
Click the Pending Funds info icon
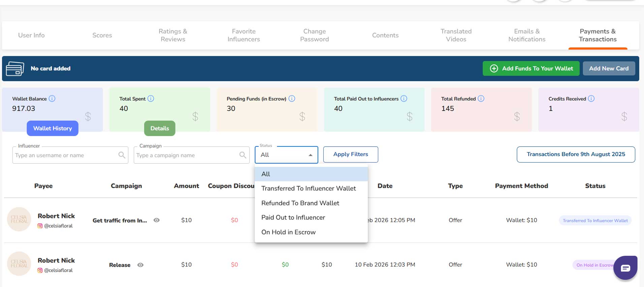coord(292,99)
